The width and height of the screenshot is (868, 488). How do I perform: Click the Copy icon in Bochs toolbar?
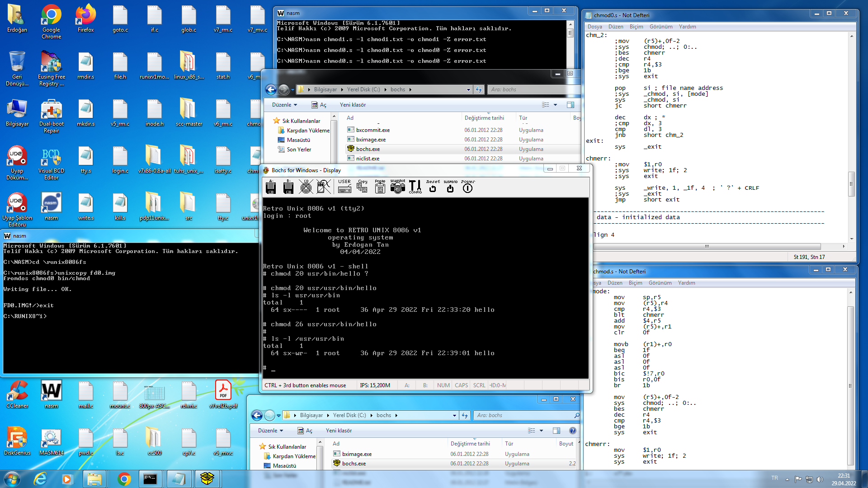tap(363, 187)
